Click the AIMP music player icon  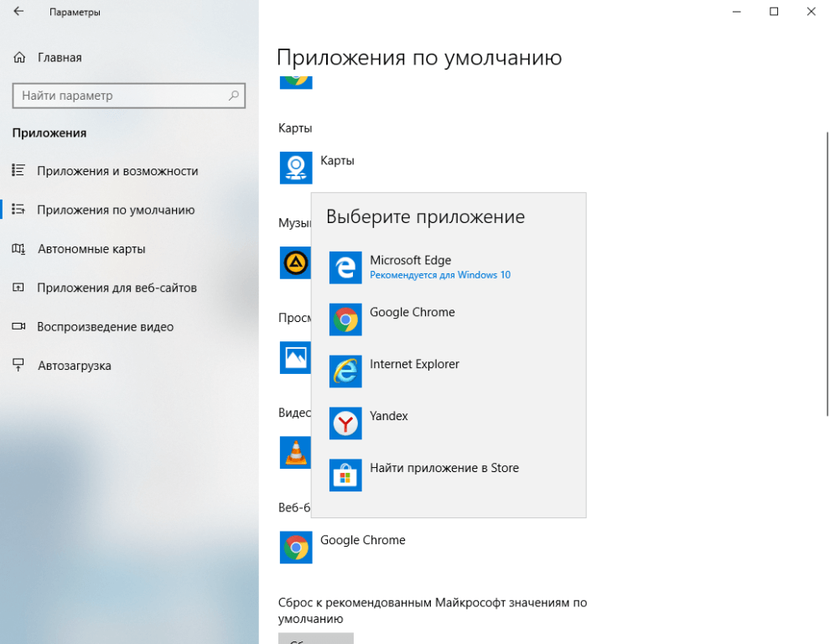(295, 262)
